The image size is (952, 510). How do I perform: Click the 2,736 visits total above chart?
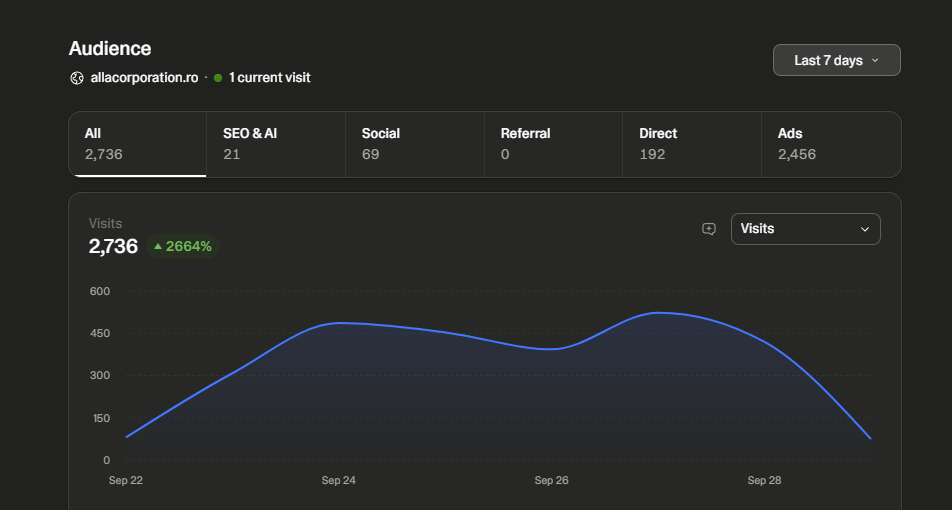pyautogui.click(x=113, y=246)
